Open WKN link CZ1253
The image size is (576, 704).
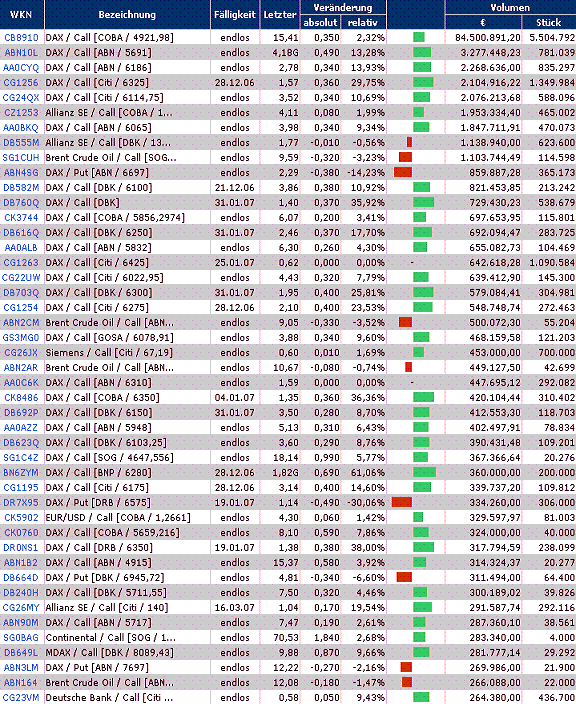pyautogui.click(x=21, y=113)
